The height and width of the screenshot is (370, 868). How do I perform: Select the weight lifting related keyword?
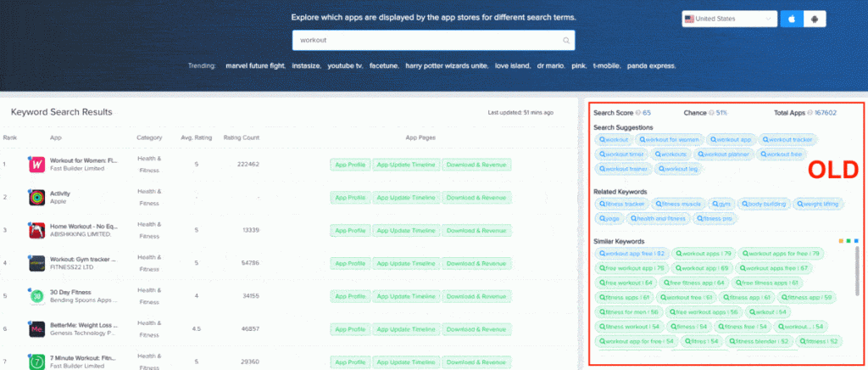tap(819, 204)
